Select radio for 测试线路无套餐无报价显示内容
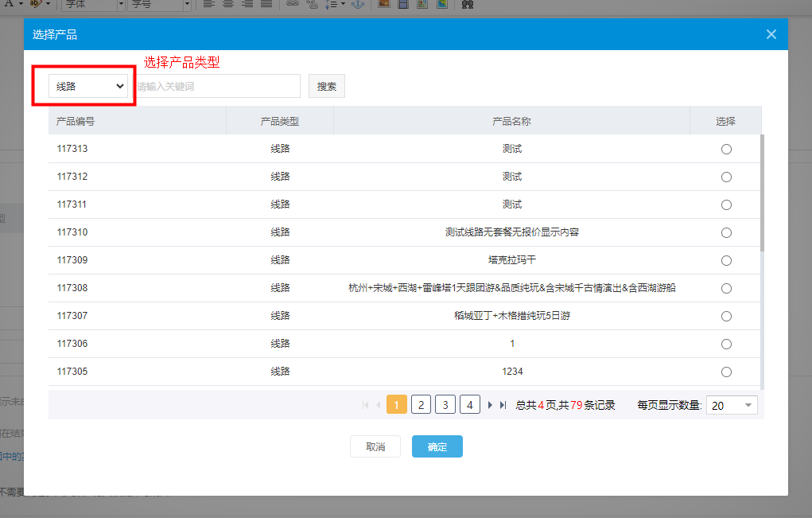Screen dimensions: 812x518 [x=726, y=233]
